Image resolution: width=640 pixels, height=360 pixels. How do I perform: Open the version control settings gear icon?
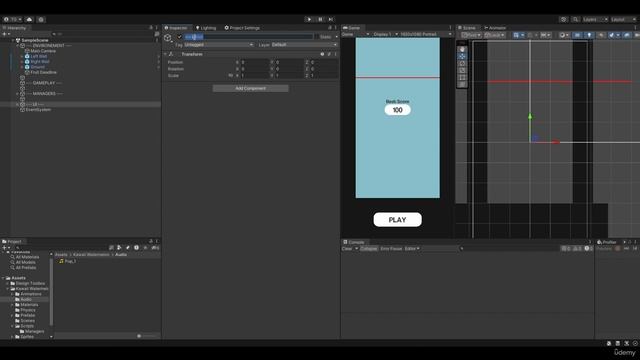41,19
